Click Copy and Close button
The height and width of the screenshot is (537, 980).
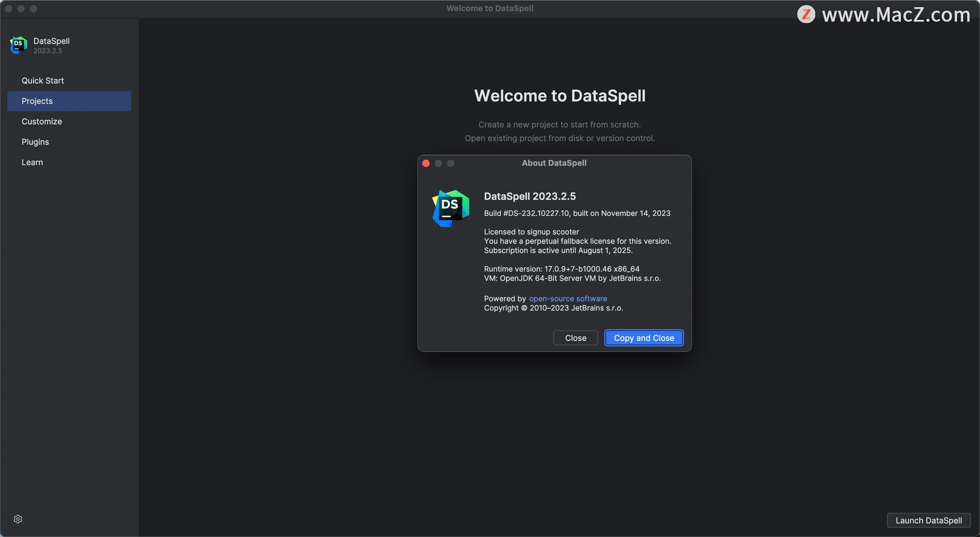[644, 338]
